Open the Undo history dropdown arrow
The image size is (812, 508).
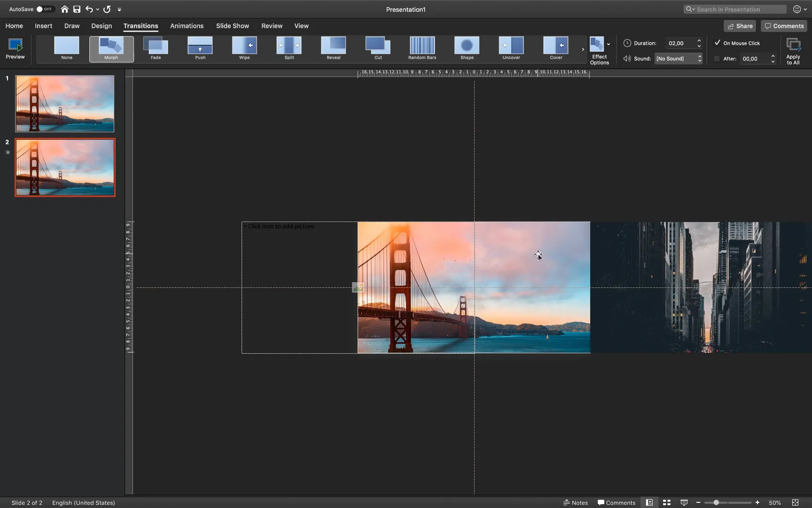98,9
